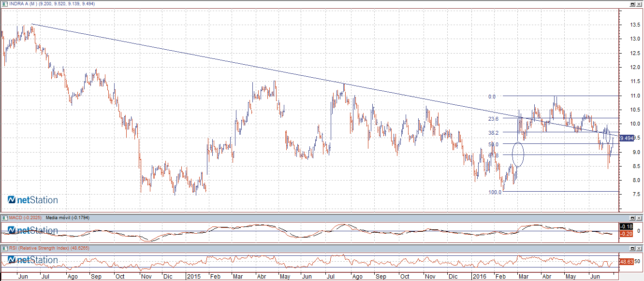Click the 2015 label on time axis
The height and width of the screenshot is (281, 644).
click(193, 277)
